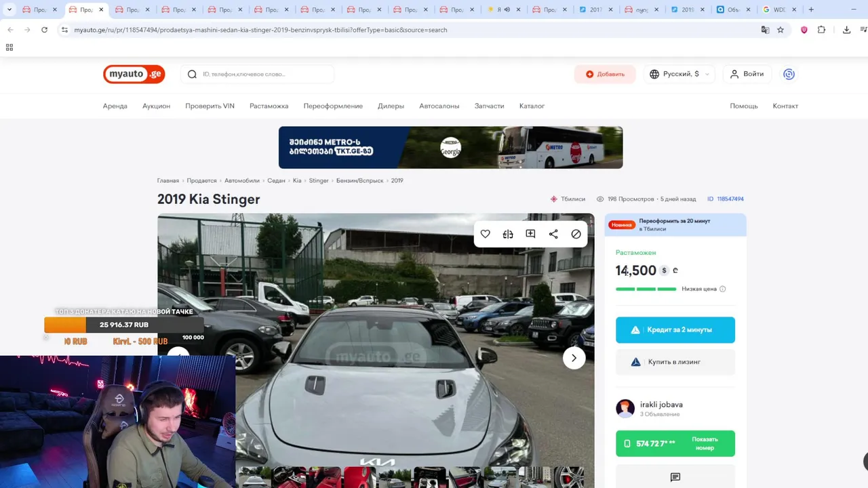The image size is (868, 488).
Task: Mute the tab playing audio
Action: pyautogui.click(x=507, y=9)
